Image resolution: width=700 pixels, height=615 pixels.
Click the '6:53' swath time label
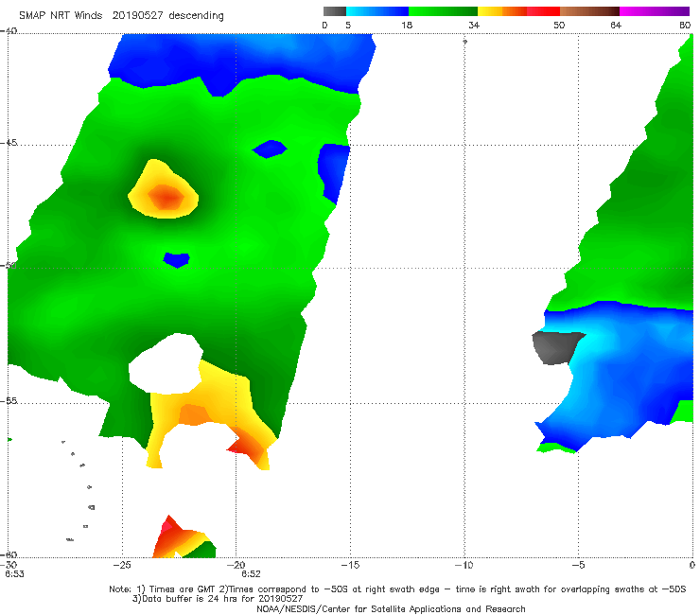[15, 574]
